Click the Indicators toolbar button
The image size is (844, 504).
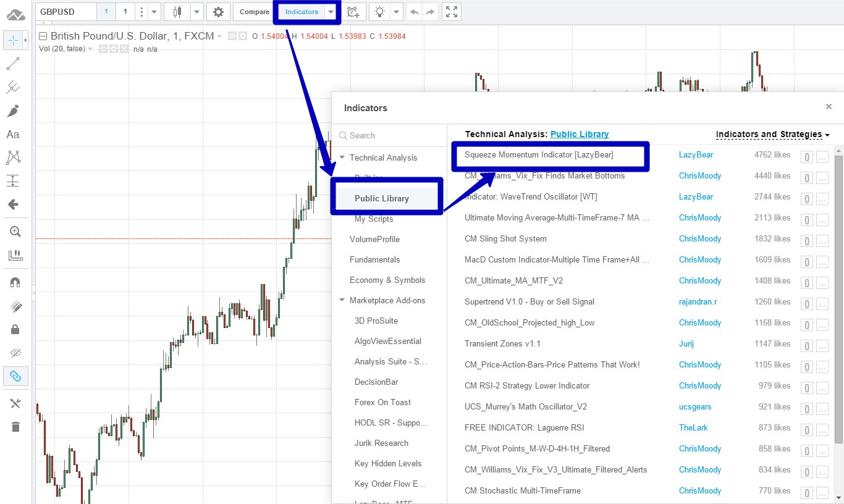302,12
